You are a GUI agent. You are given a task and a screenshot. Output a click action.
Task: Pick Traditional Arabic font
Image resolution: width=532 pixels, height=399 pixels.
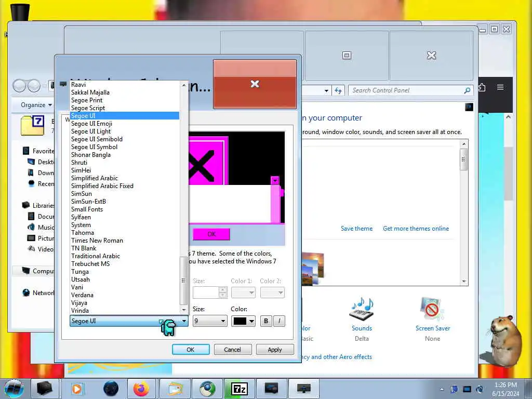click(x=125, y=256)
